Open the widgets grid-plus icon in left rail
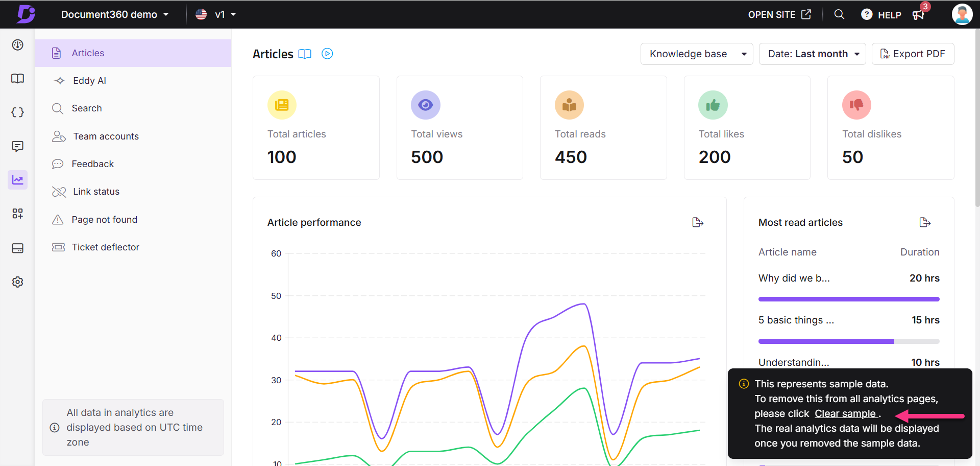Image resolution: width=980 pixels, height=466 pixels. click(18, 214)
